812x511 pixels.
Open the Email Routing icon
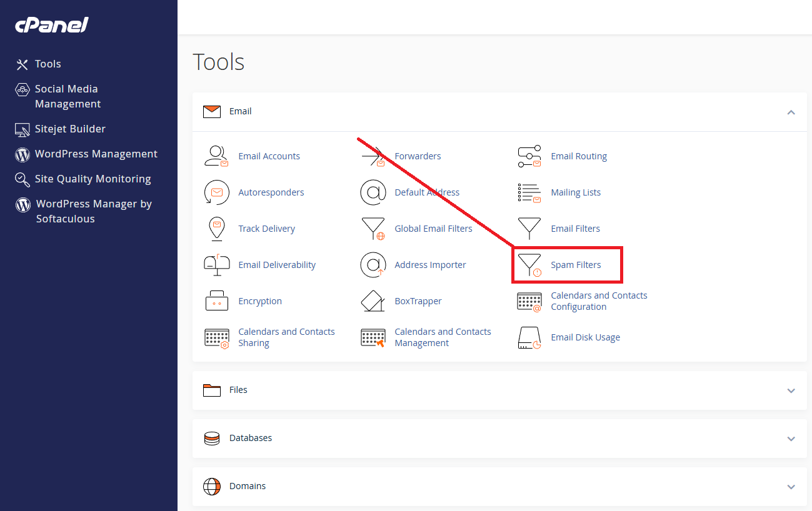click(529, 156)
